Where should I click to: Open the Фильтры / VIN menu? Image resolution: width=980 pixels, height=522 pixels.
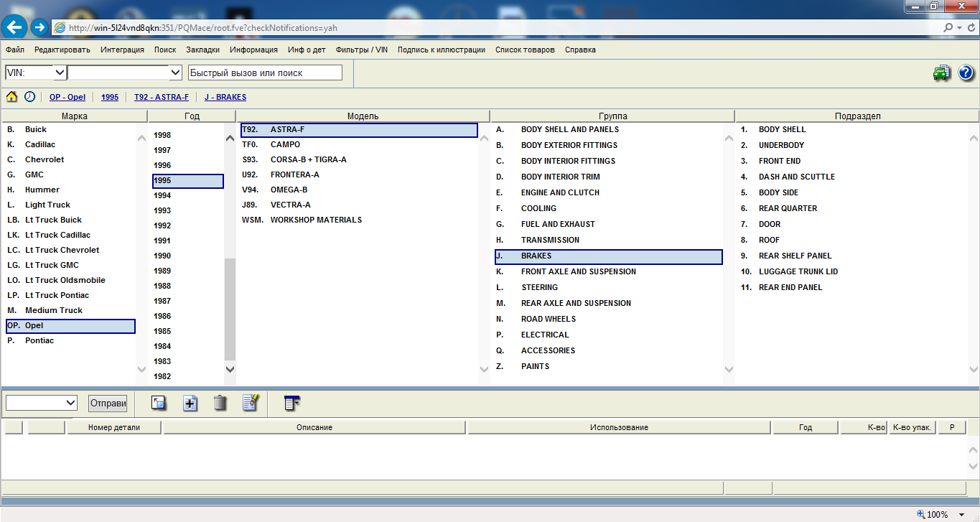tap(362, 50)
